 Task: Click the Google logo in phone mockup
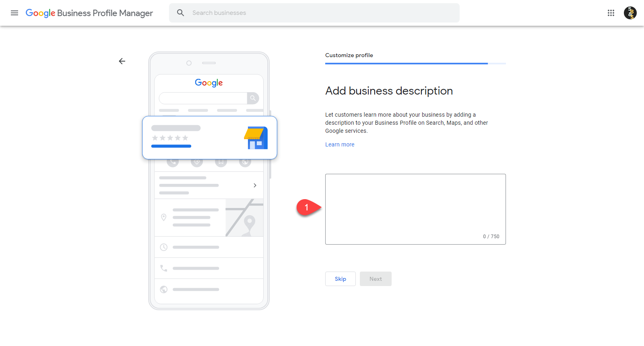click(x=209, y=82)
